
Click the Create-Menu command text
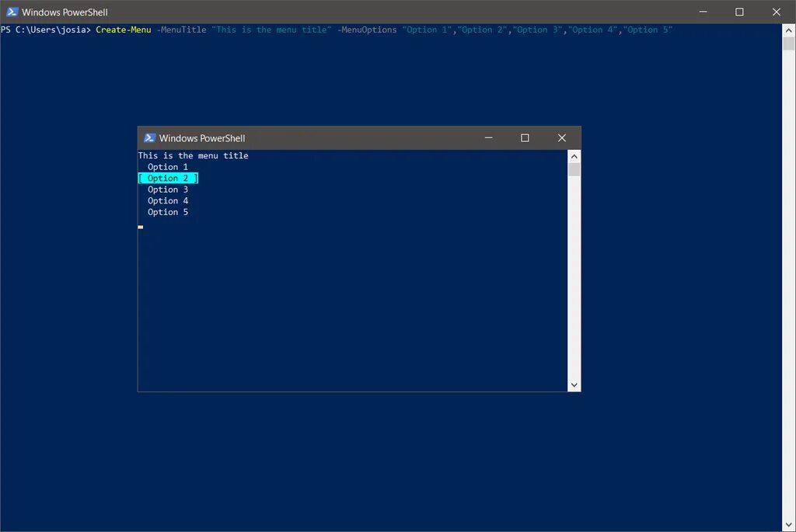[124, 30]
